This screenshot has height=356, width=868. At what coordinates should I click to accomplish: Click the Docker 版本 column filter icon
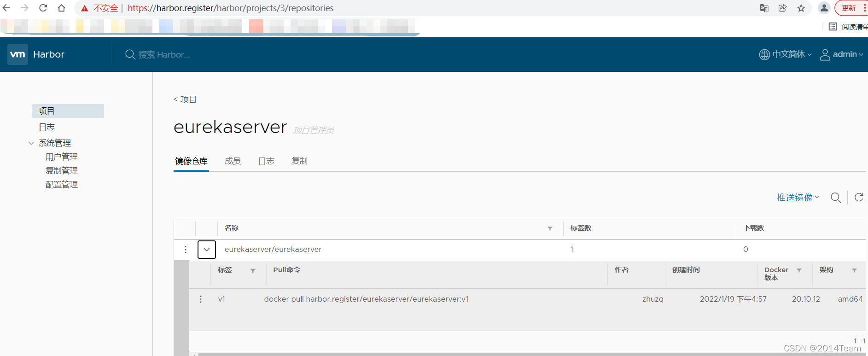tap(799, 270)
